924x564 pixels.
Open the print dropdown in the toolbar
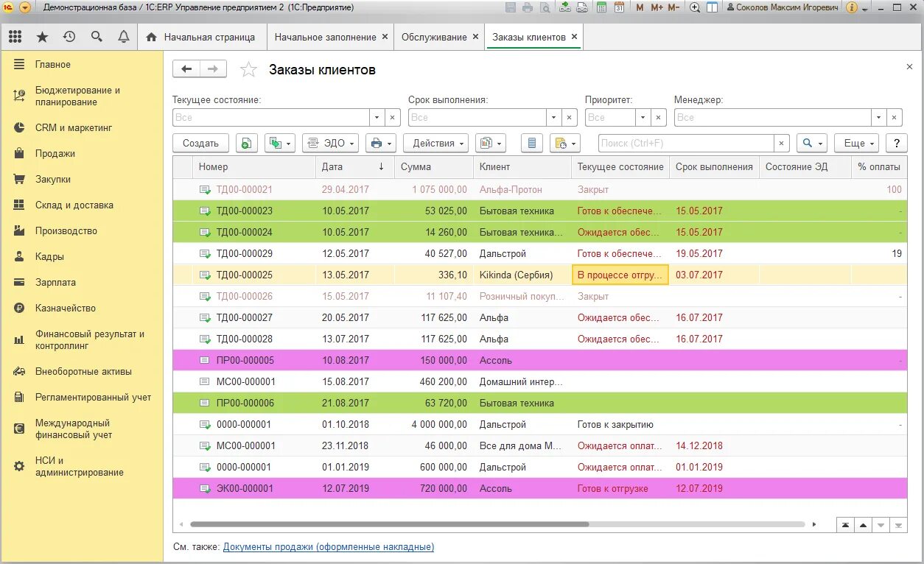(380, 143)
